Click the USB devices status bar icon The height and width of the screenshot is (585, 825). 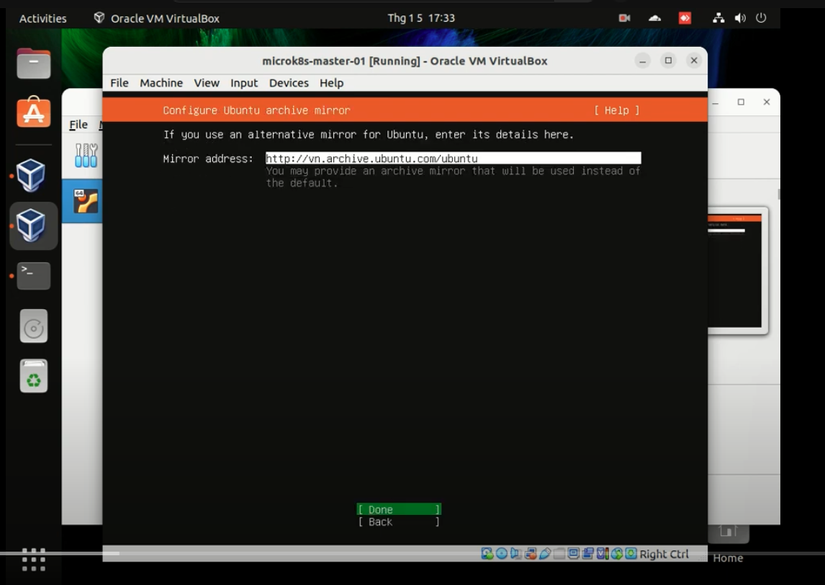click(545, 553)
